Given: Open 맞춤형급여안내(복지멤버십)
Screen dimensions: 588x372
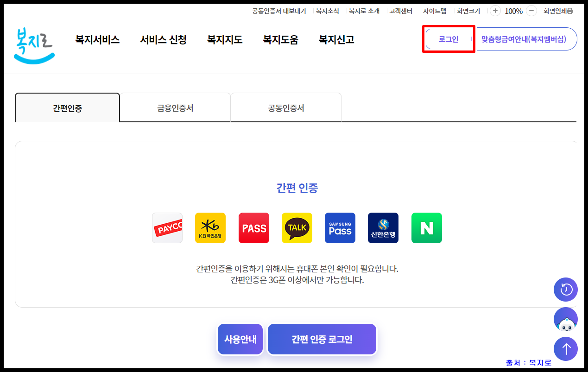Looking at the screenshot, I should pos(526,39).
